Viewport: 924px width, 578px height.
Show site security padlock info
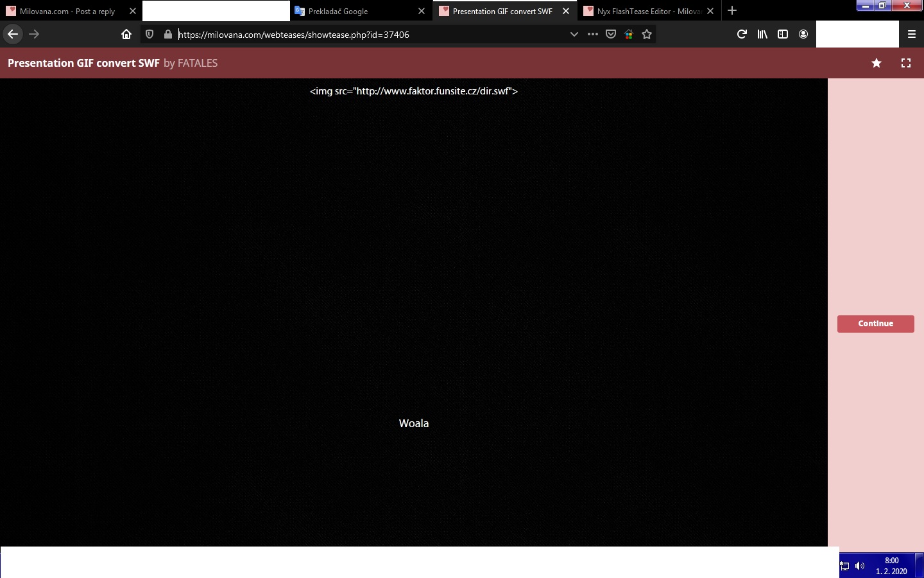(168, 34)
